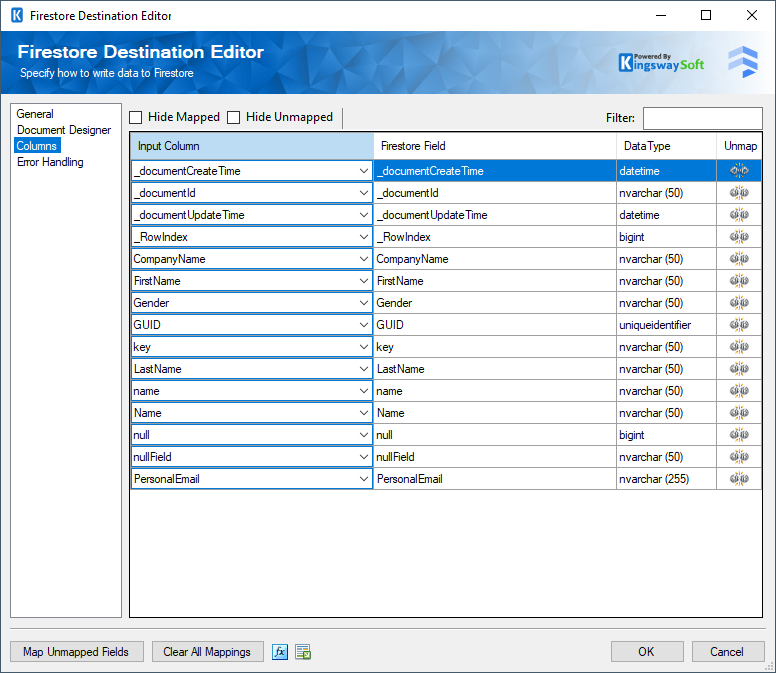Sort by the Firestore Field header
776x673 pixels.
495,146
